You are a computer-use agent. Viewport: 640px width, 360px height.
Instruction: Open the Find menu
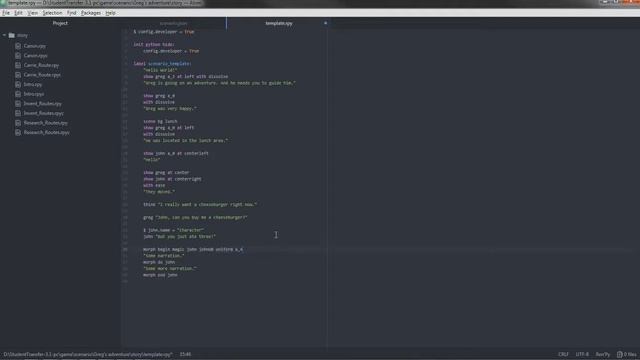(x=71, y=13)
